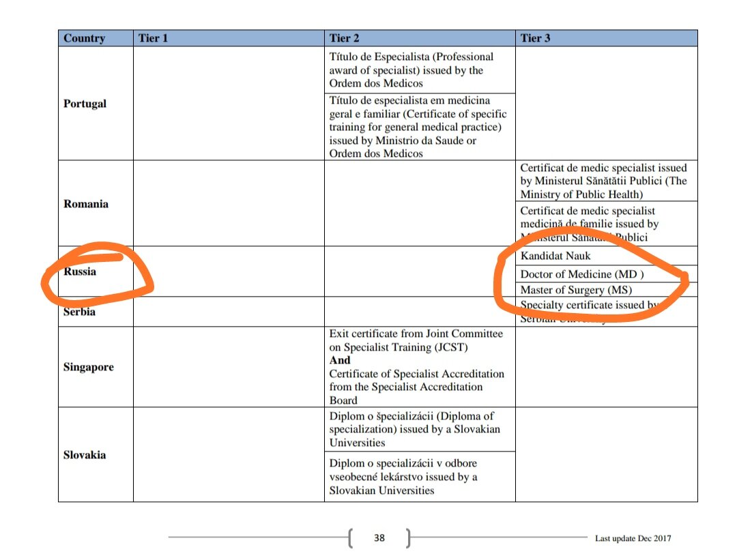Screen dimensions: 737x560
Task: Click the bold 'And' in Singapore row
Action: click(340, 360)
